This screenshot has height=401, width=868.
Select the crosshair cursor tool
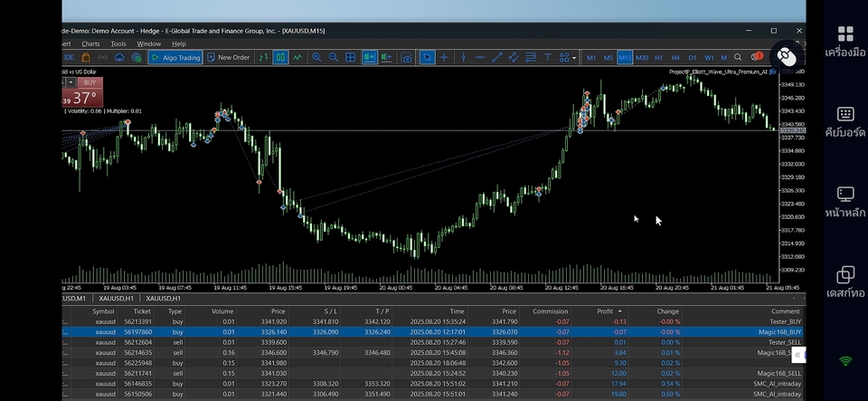(x=446, y=57)
